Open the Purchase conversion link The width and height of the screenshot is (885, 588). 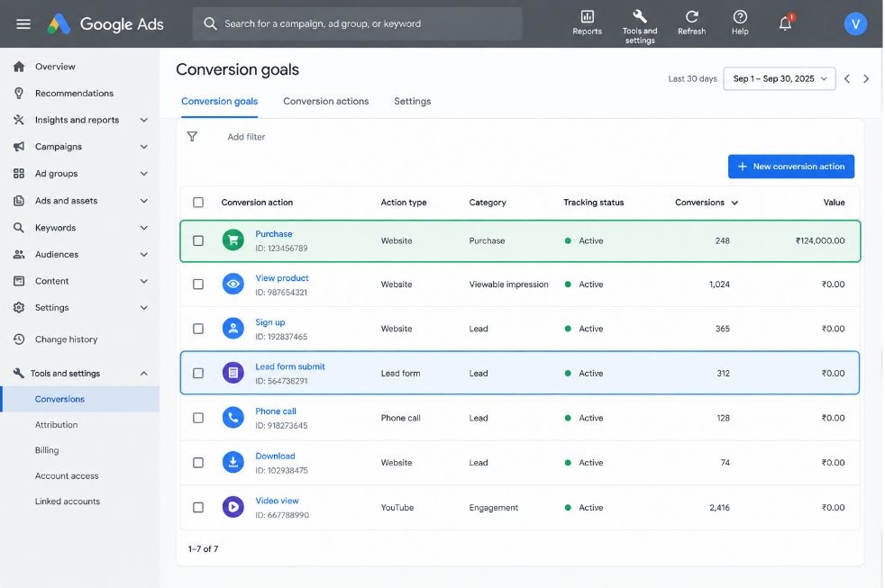(x=274, y=234)
